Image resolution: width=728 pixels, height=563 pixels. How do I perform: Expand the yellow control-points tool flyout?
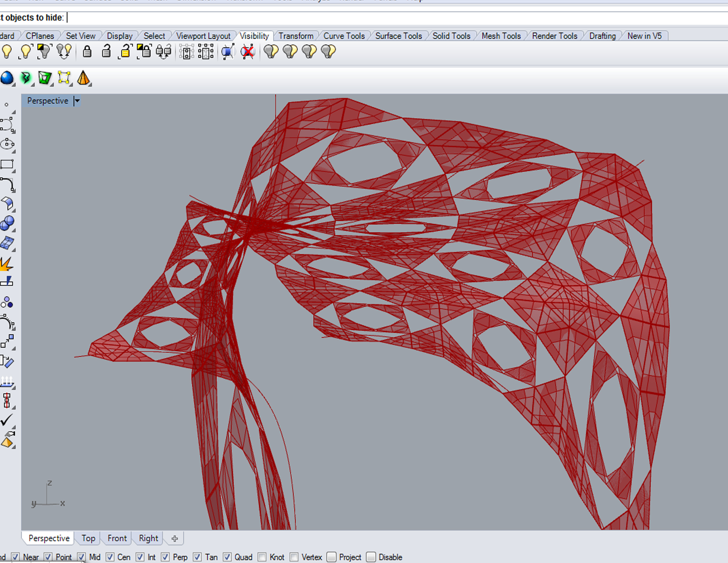(x=71, y=85)
